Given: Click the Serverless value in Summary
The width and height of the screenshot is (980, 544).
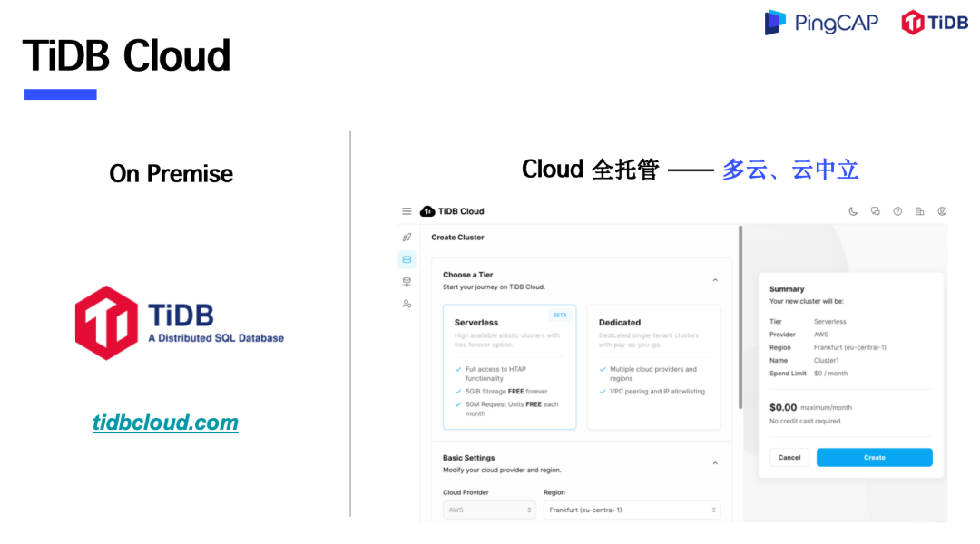Looking at the screenshot, I should [x=829, y=322].
